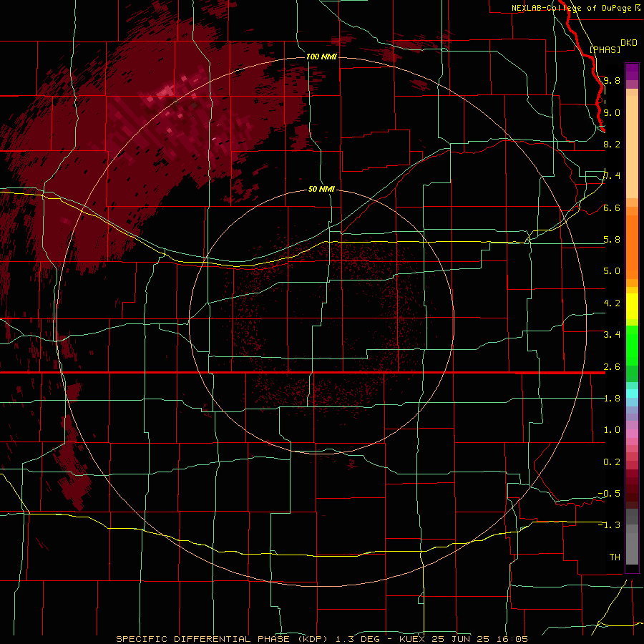644x644 pixels.
Task: Click the 4.2 scale value
Action: [612, 303]
